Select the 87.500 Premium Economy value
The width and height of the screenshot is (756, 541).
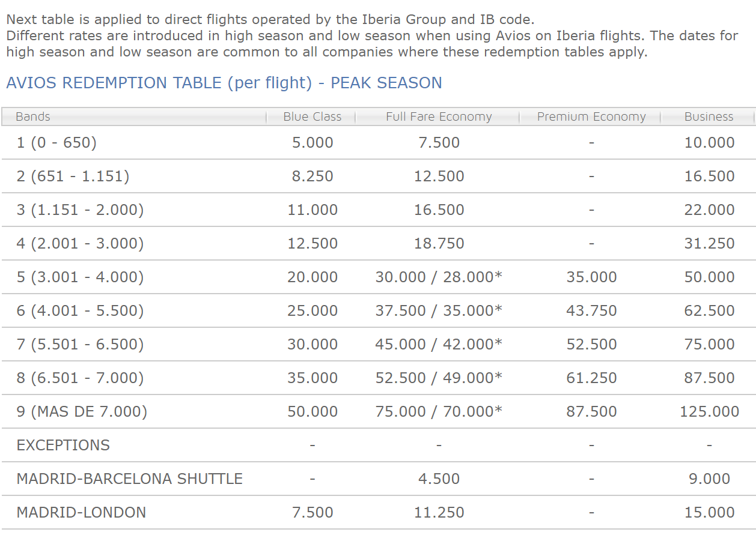pyautogui.click(x=591, y=411)
